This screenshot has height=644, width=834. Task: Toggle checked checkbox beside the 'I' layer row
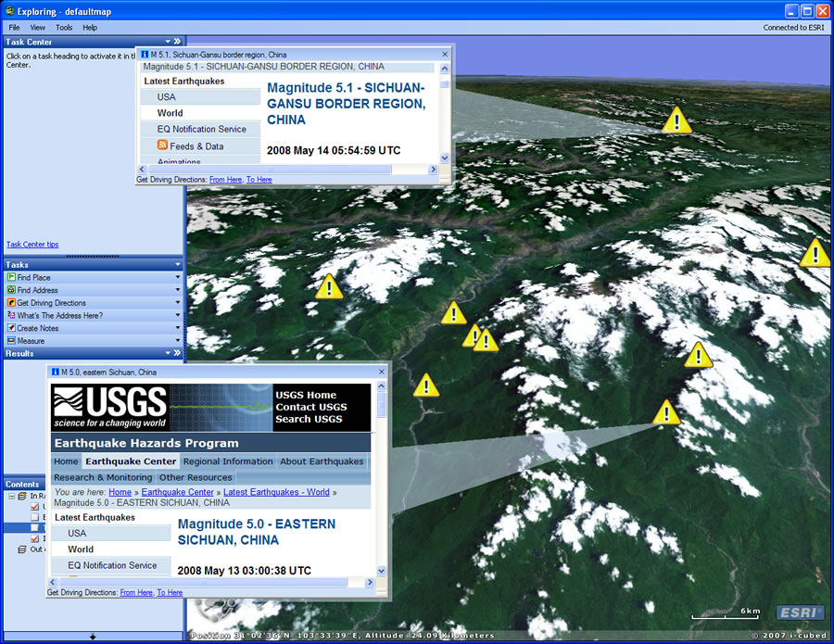coord(35,538)
